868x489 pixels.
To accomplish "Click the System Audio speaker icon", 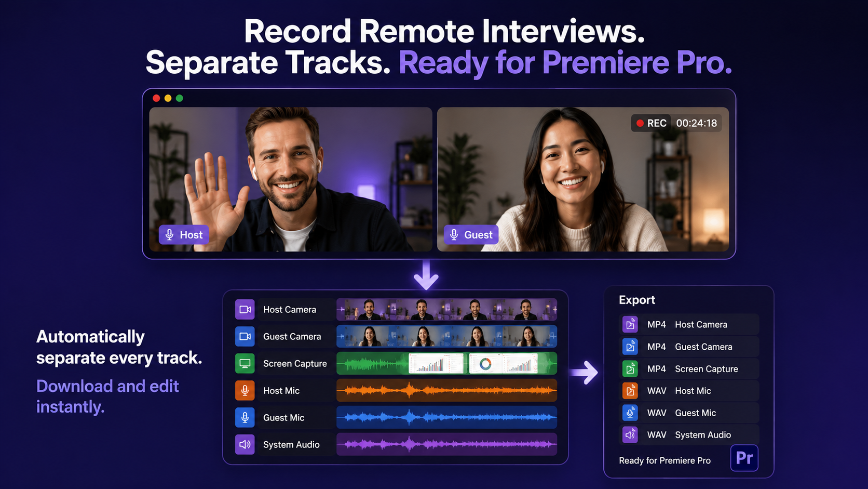I will (x=245, y=444).
